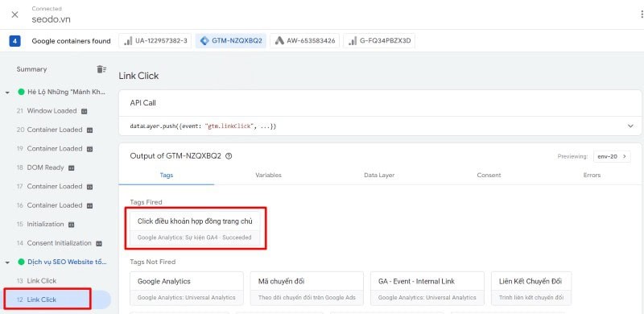Click the icon beside 17 Container Loaded
Screen dimensions: 644x314
89,187
